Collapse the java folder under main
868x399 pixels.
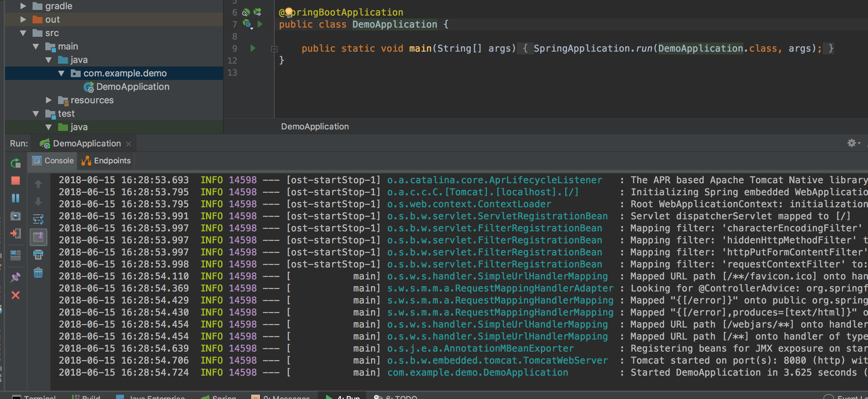(49, 60)
